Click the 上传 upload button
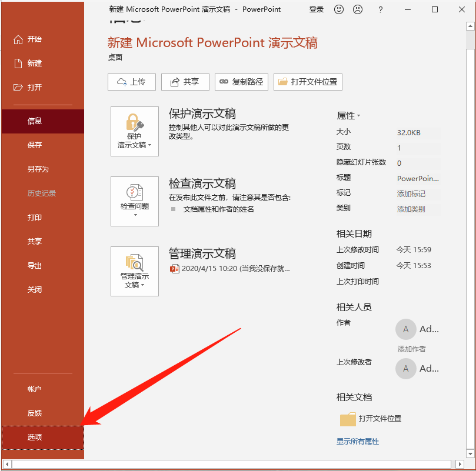This screenshot has width=476, height=471. [x=132, y=82]
